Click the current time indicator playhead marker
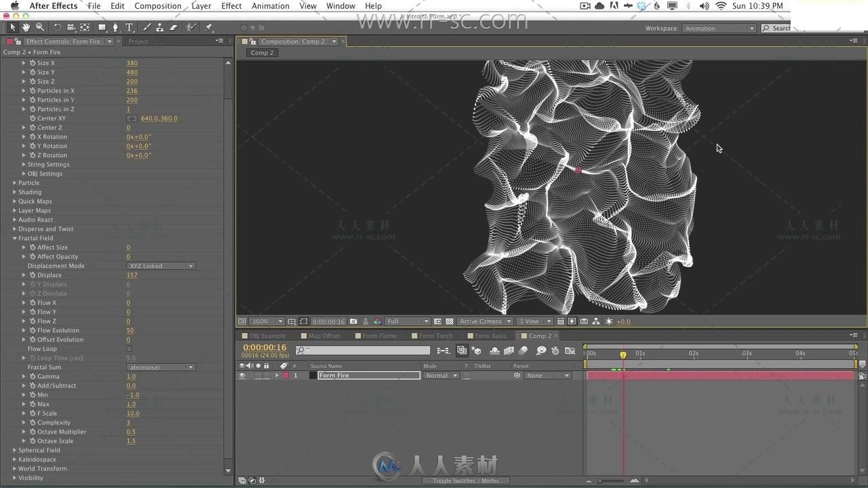Screen dimensions: 868x488 tap(623, 354)
